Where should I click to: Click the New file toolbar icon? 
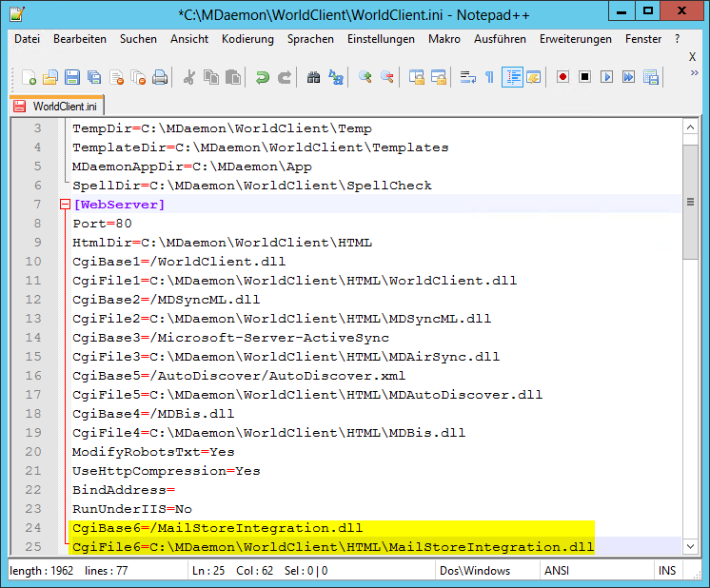[x=30, y=77]
